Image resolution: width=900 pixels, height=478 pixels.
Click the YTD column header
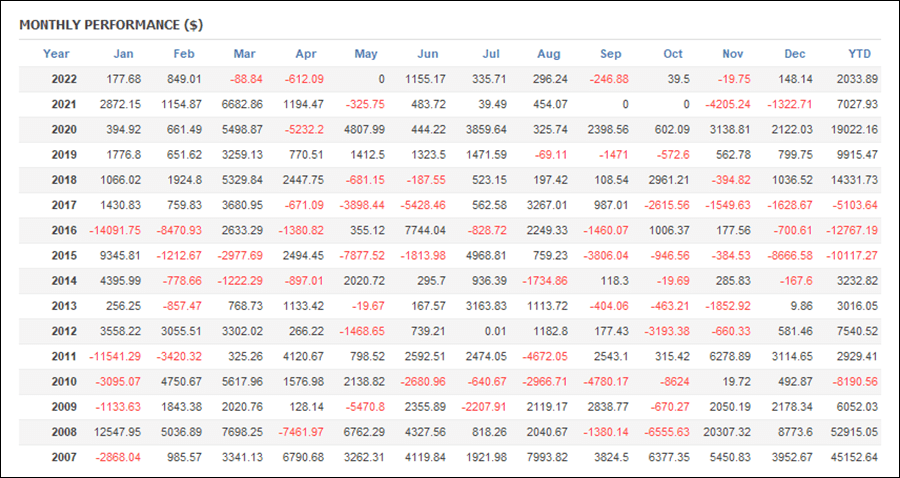[859, 54]
